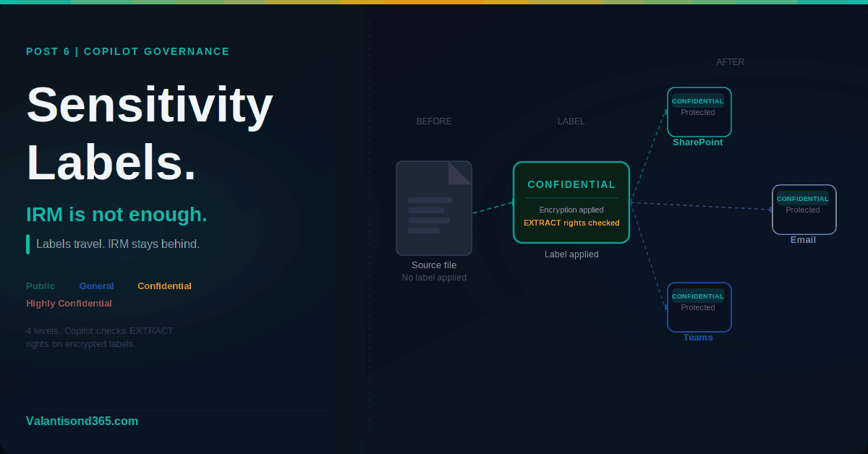Click the CONFIDENTIAL badge in Teams box

click(698, 296)
